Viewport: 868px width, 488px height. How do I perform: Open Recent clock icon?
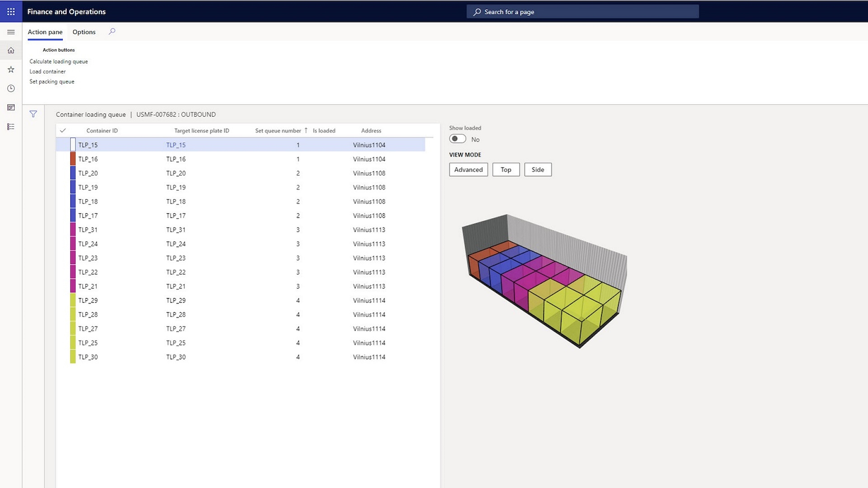coord(11,89)
